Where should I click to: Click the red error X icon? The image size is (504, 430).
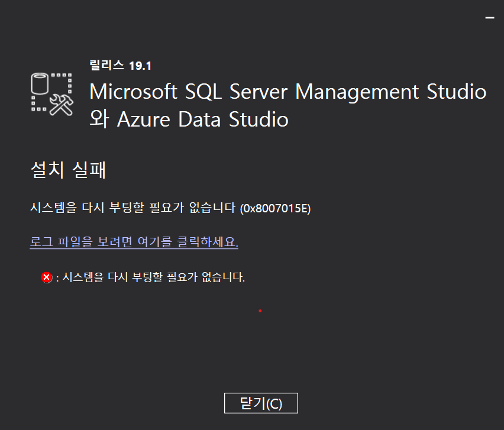point(47,277)
